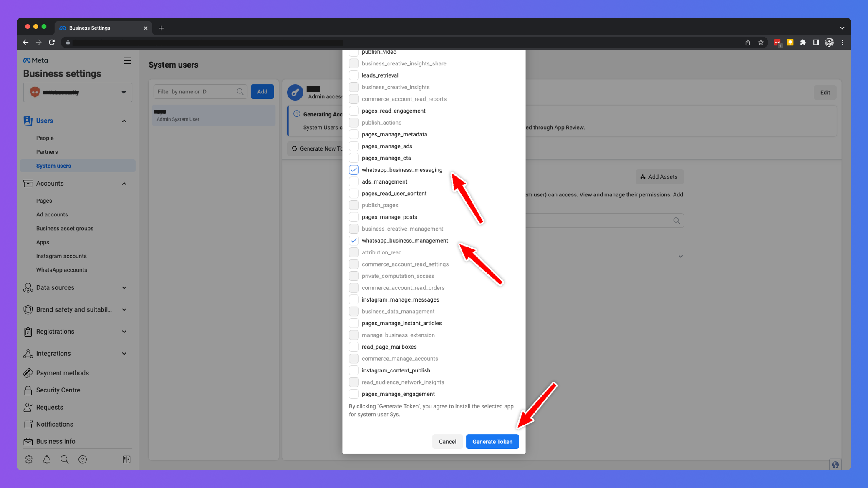
Task: Collapse the Users section
Action: point(124,121)
